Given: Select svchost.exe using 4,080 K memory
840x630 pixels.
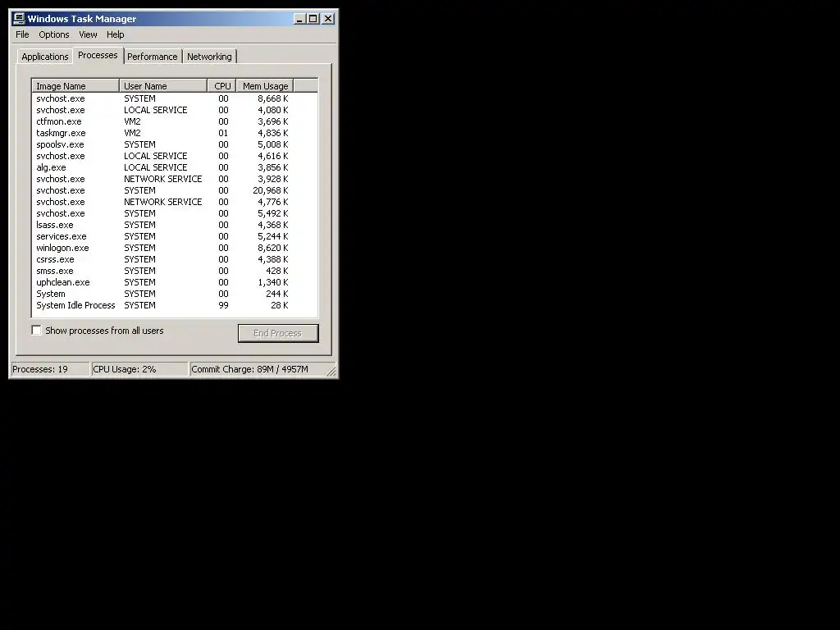Looking at the screenshot, I should pyautogui.click(x=175, y=111).
